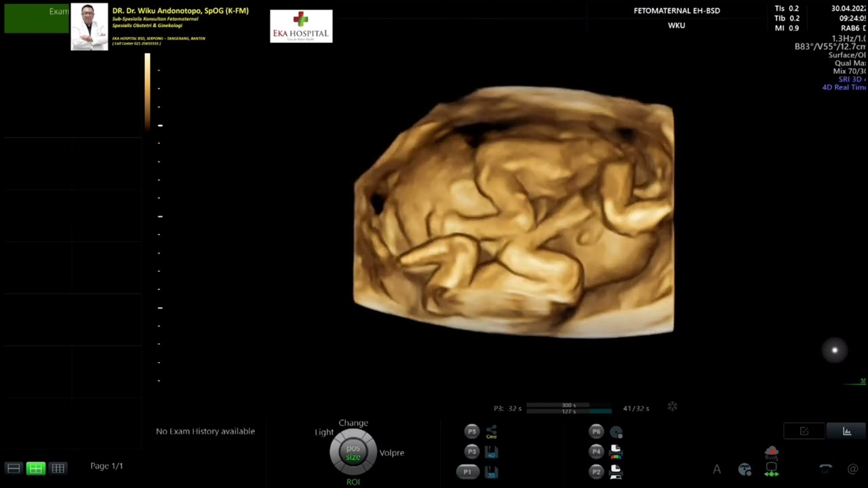This screenshot has width=868, height=488.
Task: Click the green Exam tab
Action: [x=37, y=18]
